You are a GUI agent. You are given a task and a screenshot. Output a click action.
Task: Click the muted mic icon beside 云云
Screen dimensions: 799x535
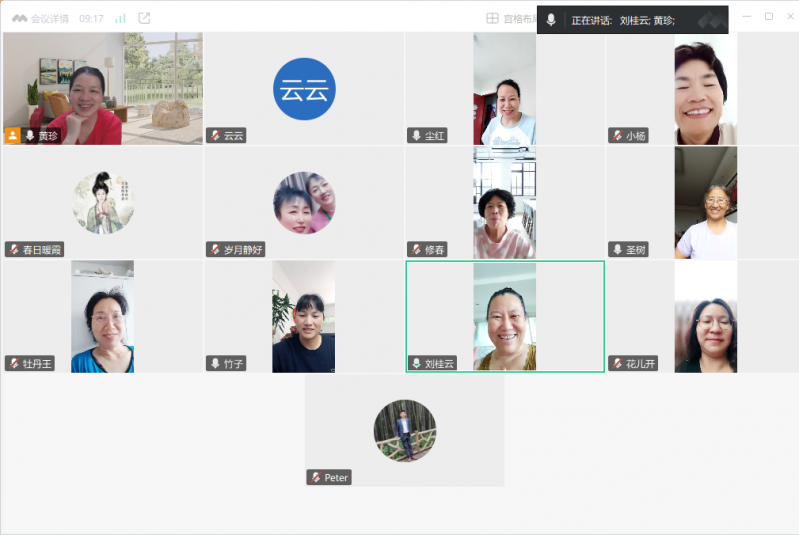tap(215, 135)
